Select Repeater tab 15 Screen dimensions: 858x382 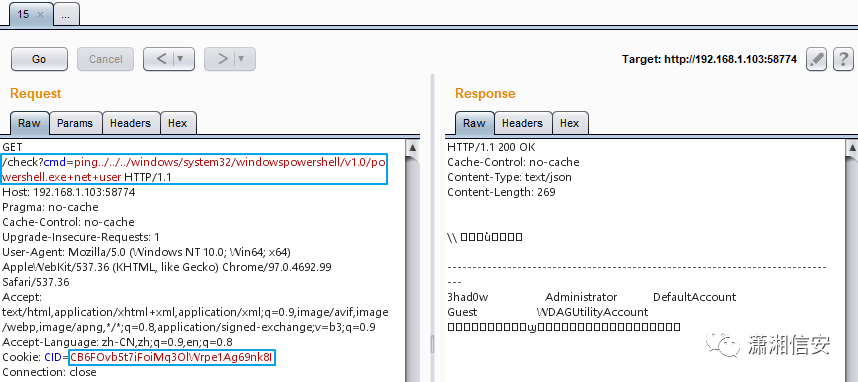(x=24, y=14)
